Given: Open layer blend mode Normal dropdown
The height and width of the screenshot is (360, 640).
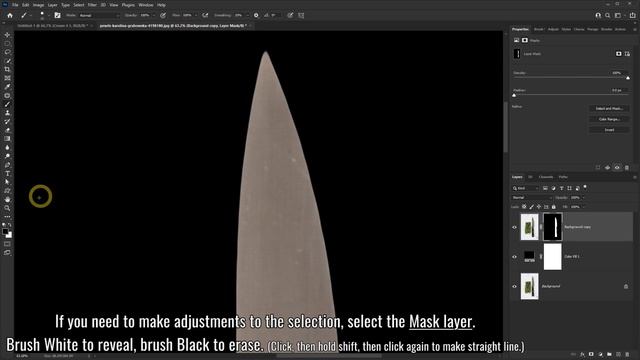Looking at the screenshot, I should tap(532, 198).
